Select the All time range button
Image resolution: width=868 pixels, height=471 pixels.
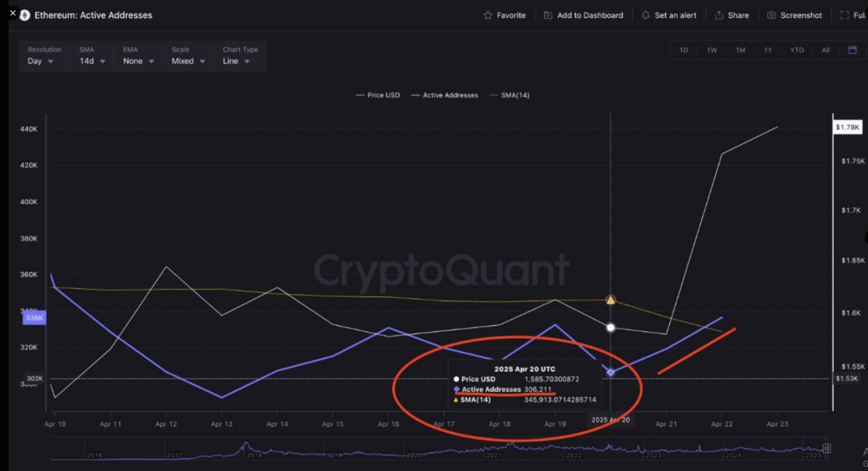(825, 50)
